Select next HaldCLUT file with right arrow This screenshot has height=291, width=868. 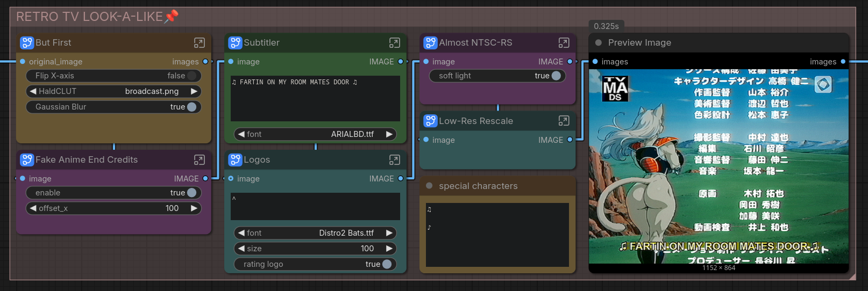click(x=194, y=91)
